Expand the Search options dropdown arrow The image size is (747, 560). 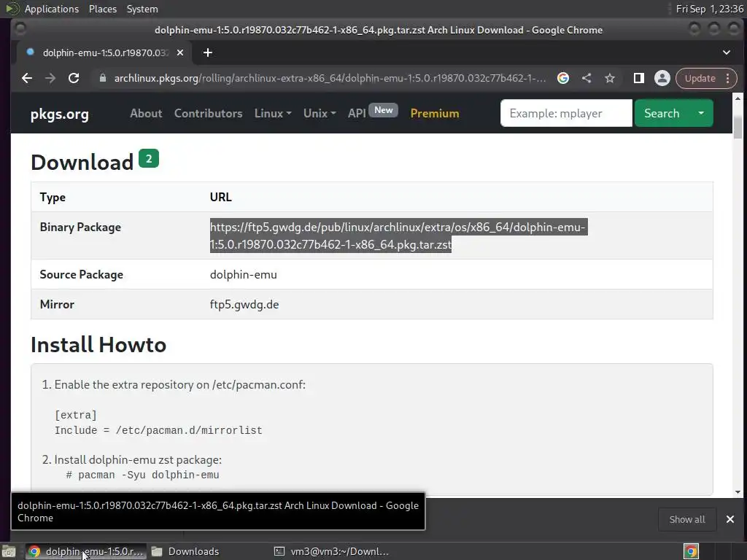[x=701, y=113]
